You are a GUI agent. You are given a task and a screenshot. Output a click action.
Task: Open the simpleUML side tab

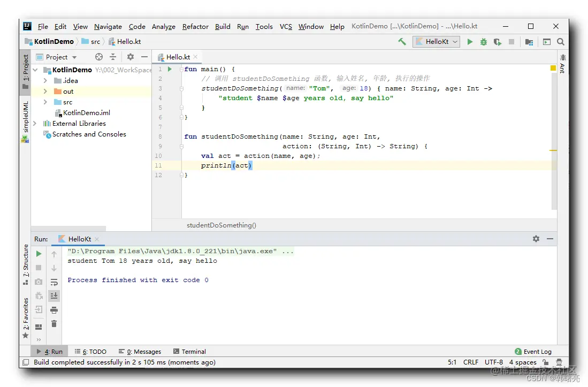point(26,122)
